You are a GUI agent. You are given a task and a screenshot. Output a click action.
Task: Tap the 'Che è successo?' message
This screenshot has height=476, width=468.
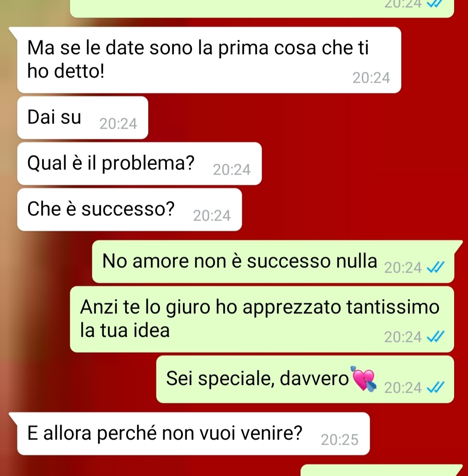(x=130, y=209)
